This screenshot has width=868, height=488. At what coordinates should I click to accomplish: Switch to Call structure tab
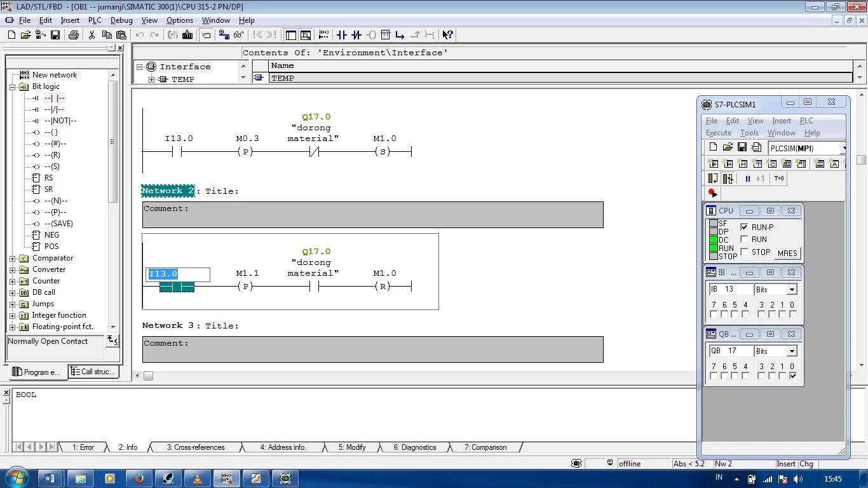click(x=94, y=372)
